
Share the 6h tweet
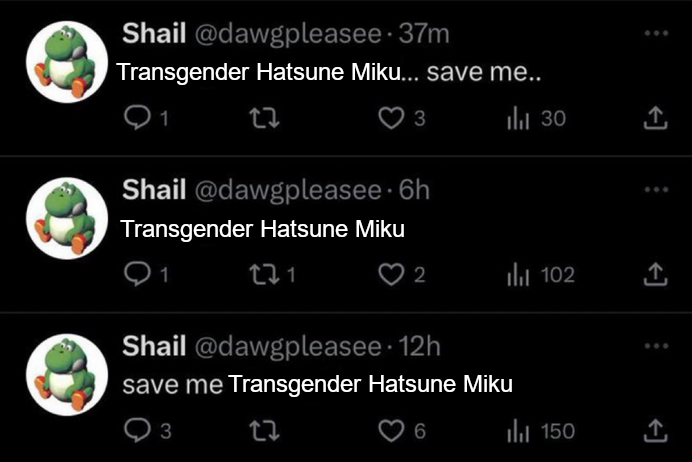(653, 275)
